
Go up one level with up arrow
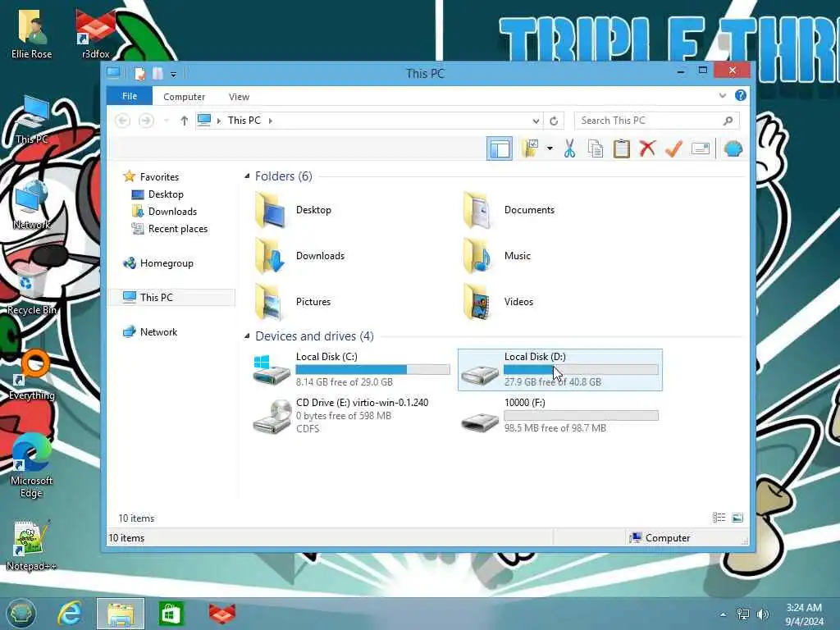pos(185,121)
